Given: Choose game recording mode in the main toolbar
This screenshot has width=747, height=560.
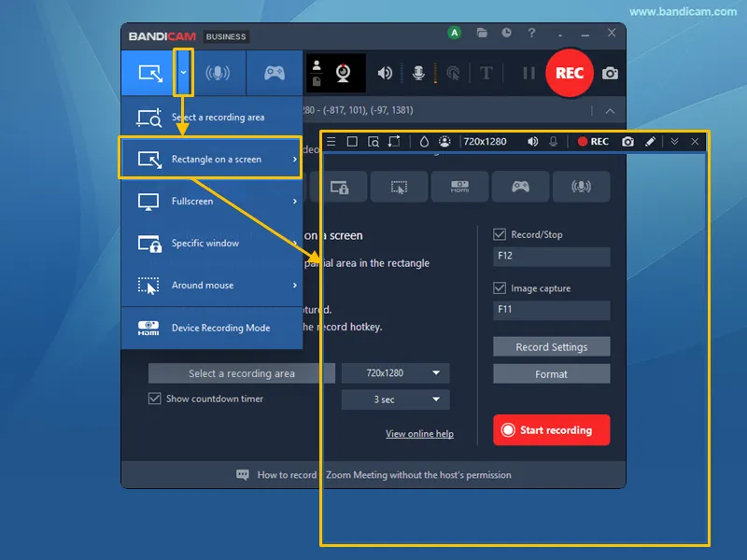Looking at the screenshot, I should click(x=275, y=73).
